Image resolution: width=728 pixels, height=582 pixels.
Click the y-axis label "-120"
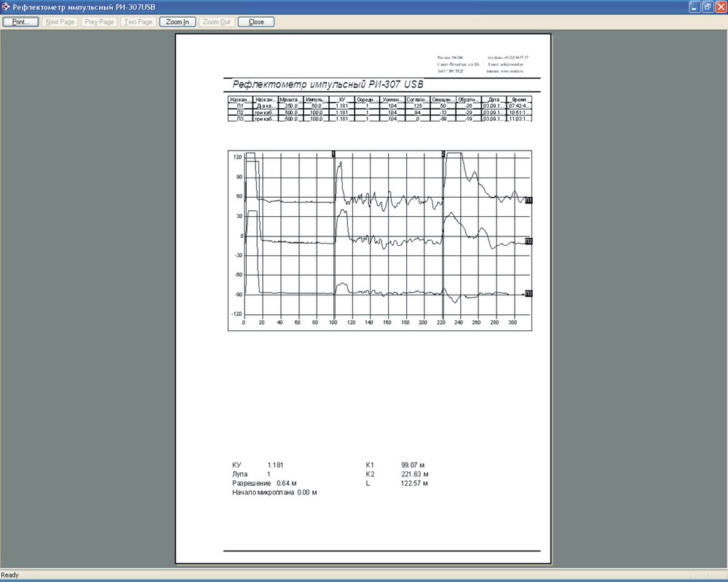[237, 314]
